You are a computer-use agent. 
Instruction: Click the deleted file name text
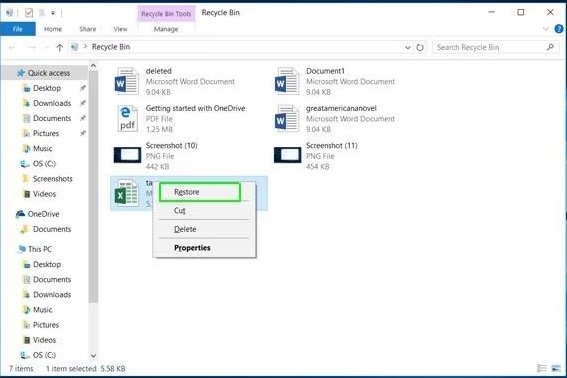point(158,71)
